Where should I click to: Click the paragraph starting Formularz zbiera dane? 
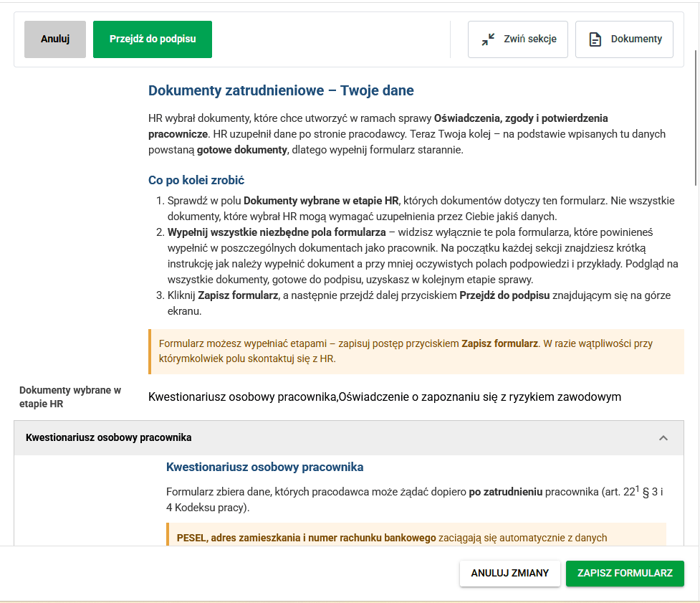(414, 499)
